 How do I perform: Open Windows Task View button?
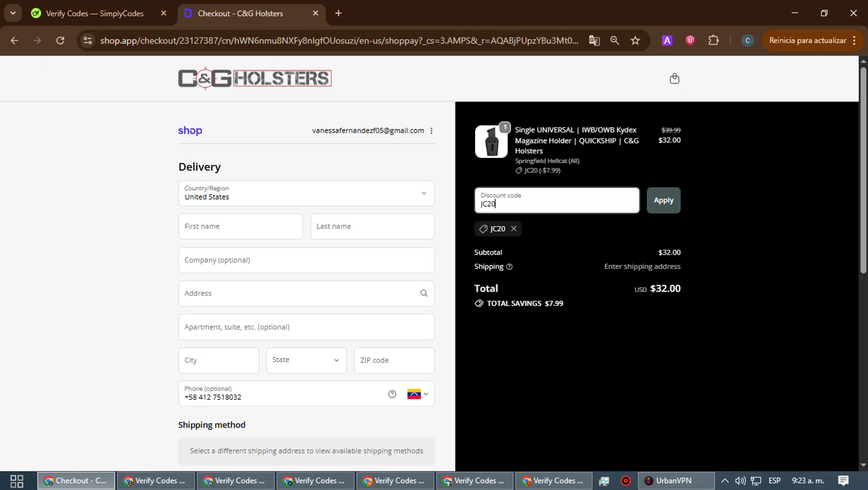[x=17, y=481]
